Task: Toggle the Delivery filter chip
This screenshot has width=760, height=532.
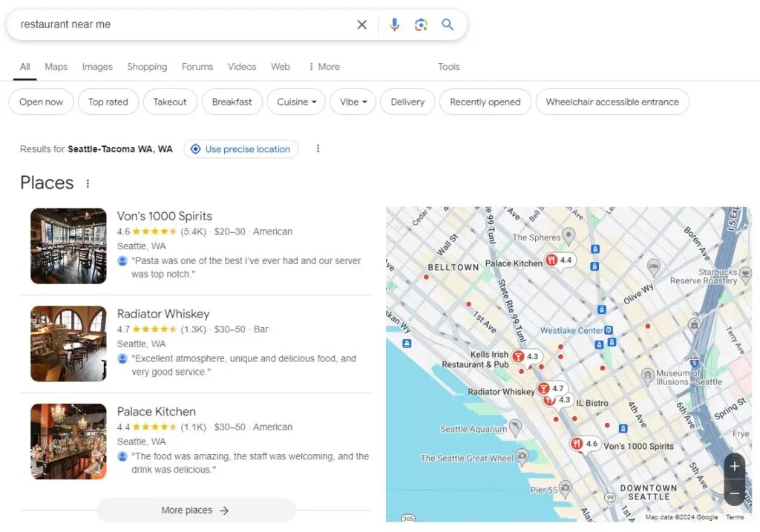Action: click(x=407, y=102)
